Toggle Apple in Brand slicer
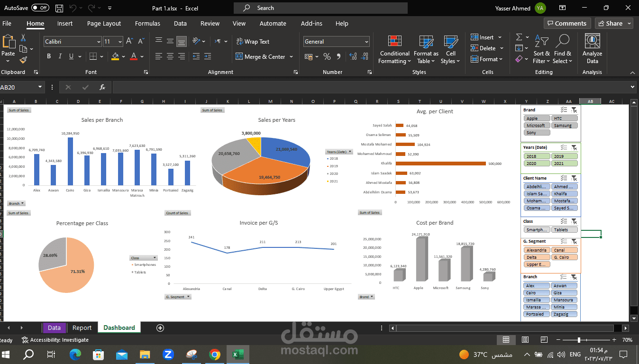This screenshot has height=364, width=639. (537, 118)
